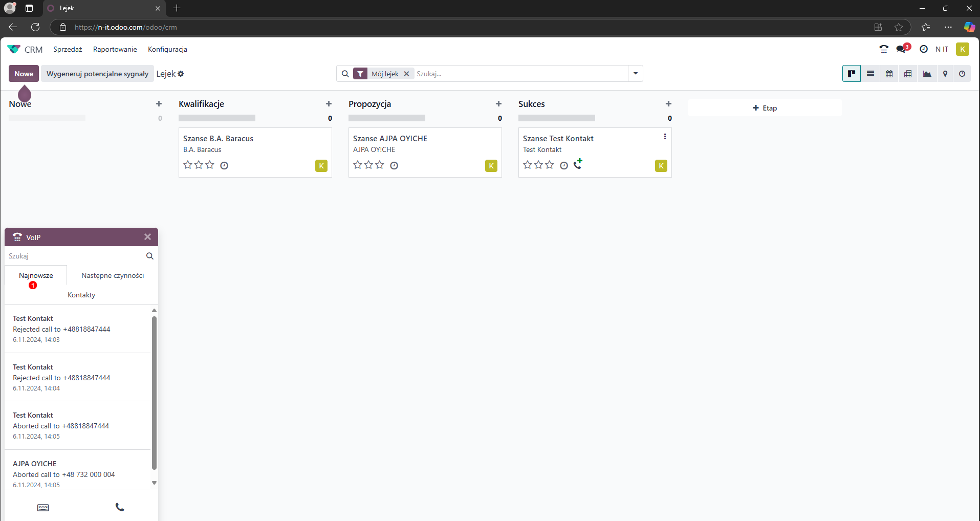The image size is (980, 521).
Task: Schedule activity on Szanse B.A. Baracus card
Action: tap(224, 165)
